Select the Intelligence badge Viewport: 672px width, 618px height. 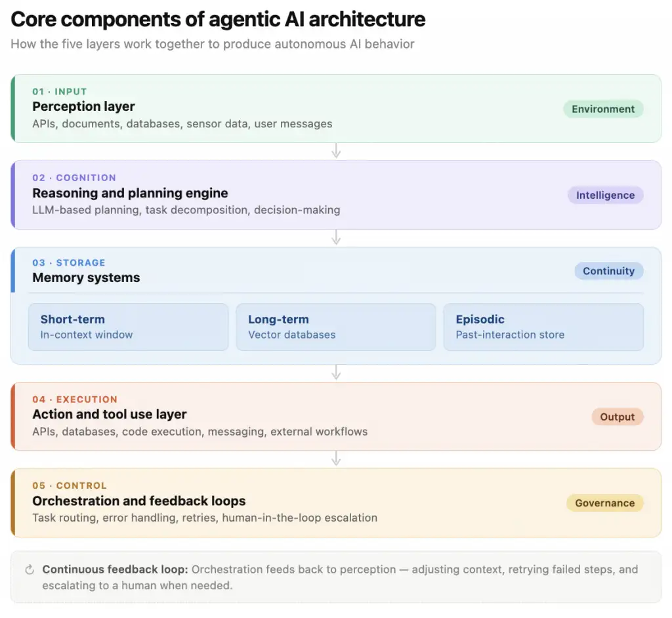tap(605, 195)
